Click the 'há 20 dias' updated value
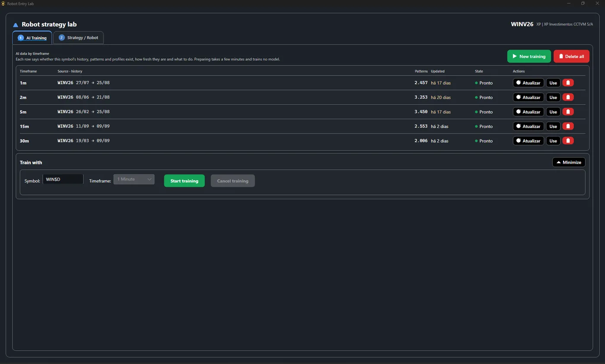This screenshot has width=605, height=364. 441,97
